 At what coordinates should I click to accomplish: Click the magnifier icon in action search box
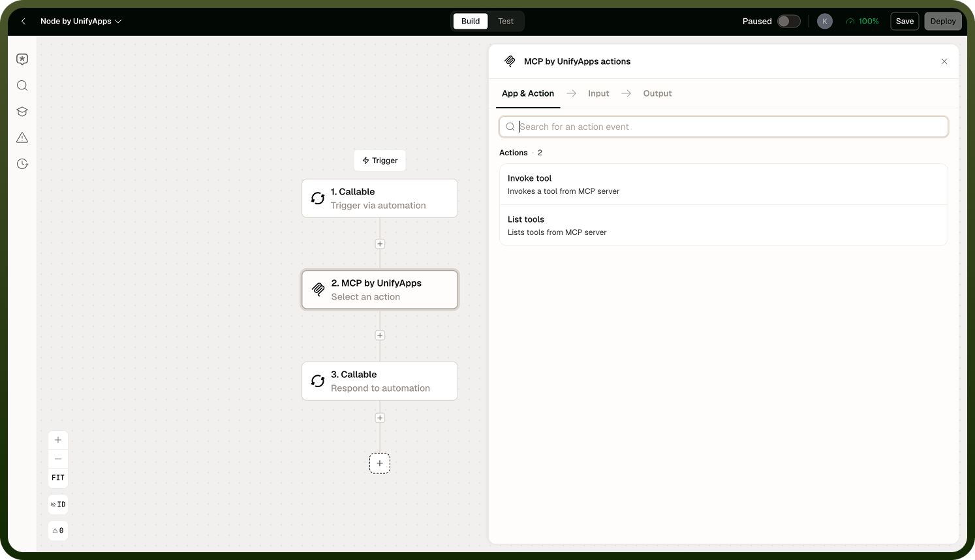point(510,127)
